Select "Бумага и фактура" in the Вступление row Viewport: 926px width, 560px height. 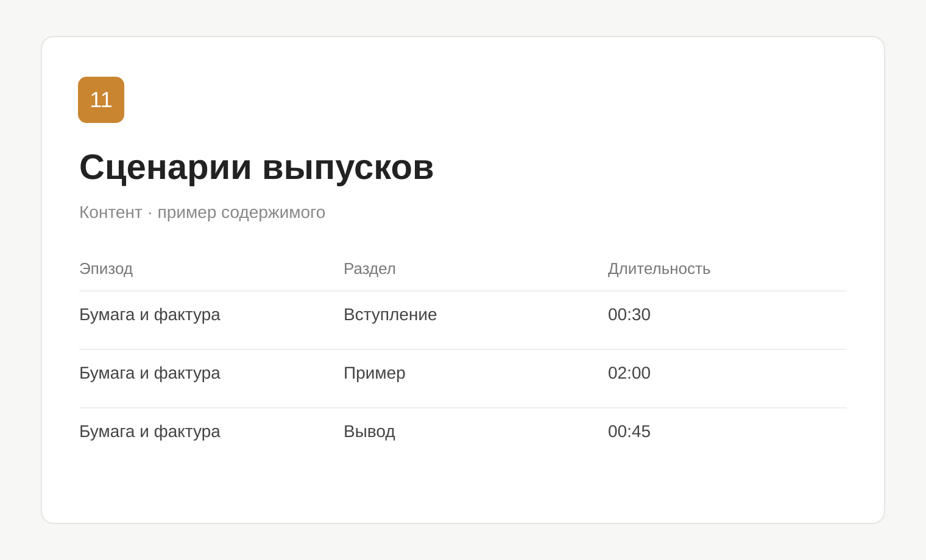click(x=150, y=315)
